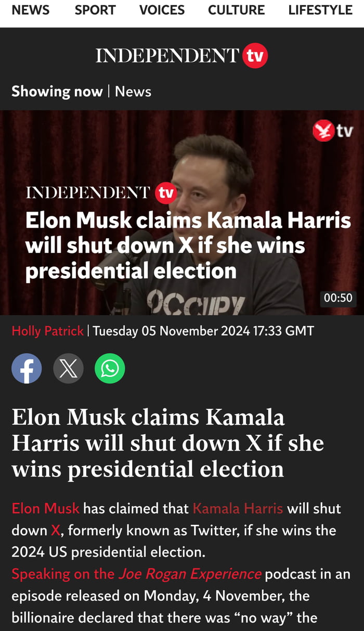Image resolution: width=364 pixels, height=631 pixels.
Task: Open the red X topic link
Action: click(x=56, y=531)
